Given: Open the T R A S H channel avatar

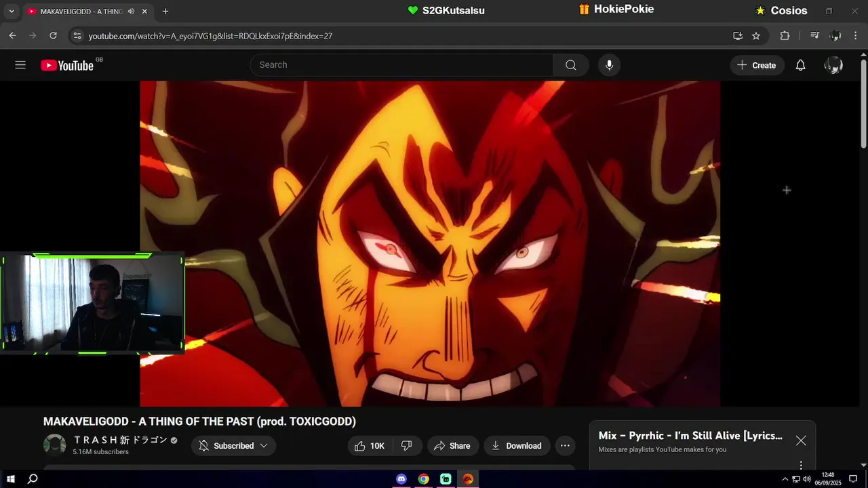Looking at the screenshot, I should [55, 445].
